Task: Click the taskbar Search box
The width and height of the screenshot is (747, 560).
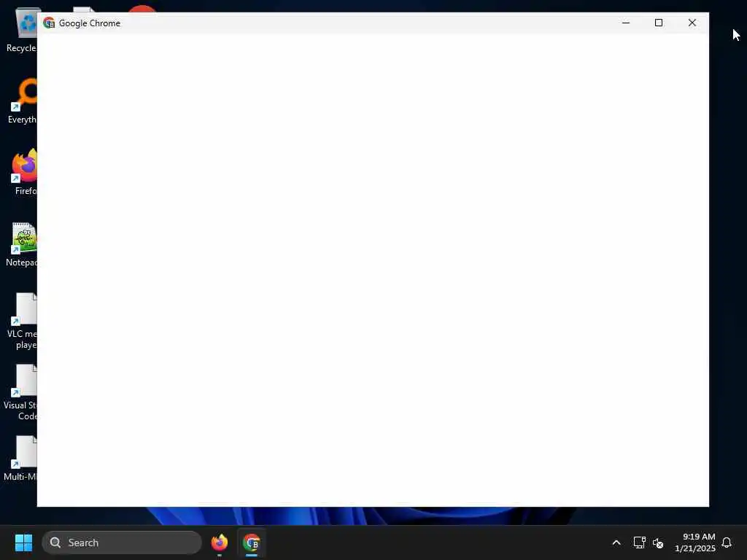Action: coord(122,542)
